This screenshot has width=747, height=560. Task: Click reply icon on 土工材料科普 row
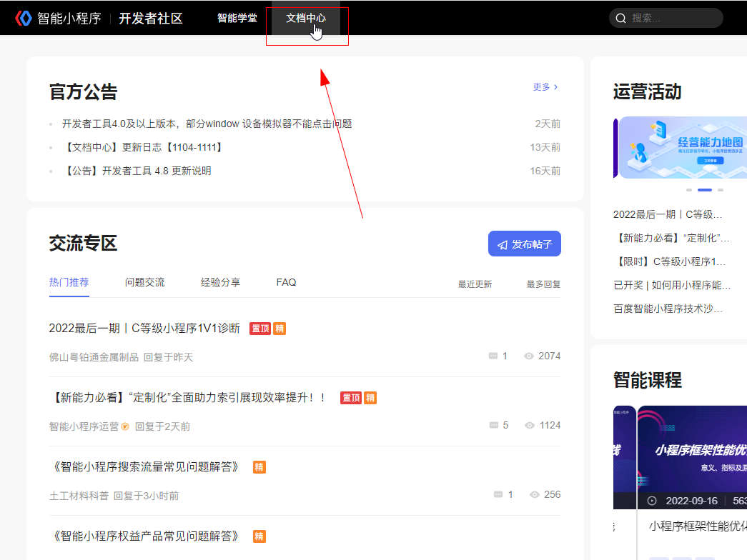[x=498, y=494]
